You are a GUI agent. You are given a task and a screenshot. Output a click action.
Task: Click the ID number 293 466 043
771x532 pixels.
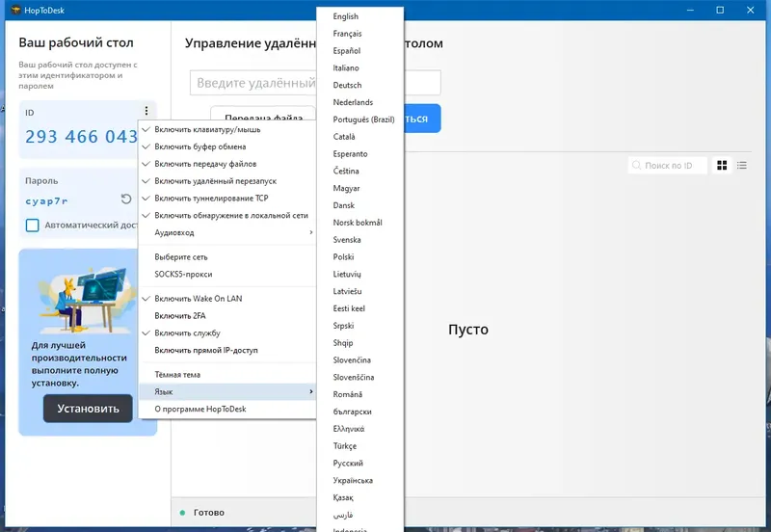click(82, 136)
